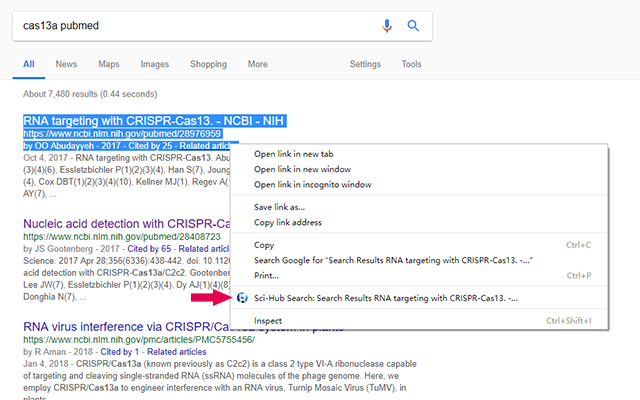This screenshot has height=400, width=640.
Task: Open the search Tools options
Action: [x=411, y=65]
